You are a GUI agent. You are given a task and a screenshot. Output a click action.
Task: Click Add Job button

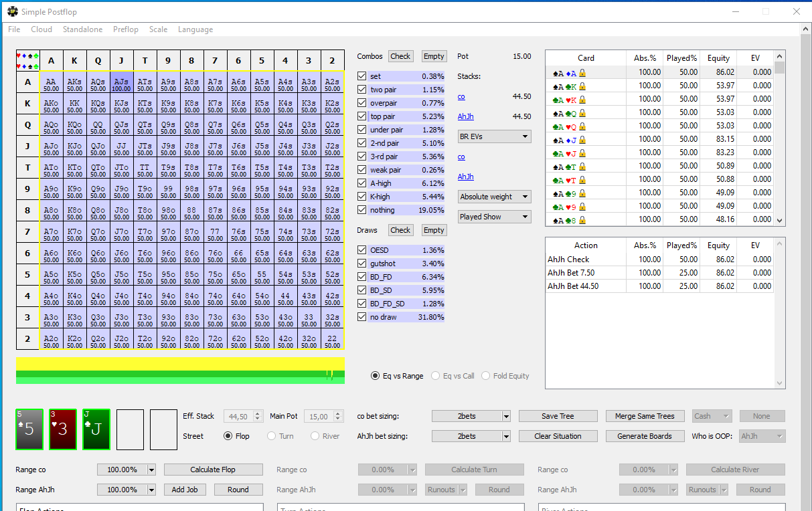coord(185,490)
